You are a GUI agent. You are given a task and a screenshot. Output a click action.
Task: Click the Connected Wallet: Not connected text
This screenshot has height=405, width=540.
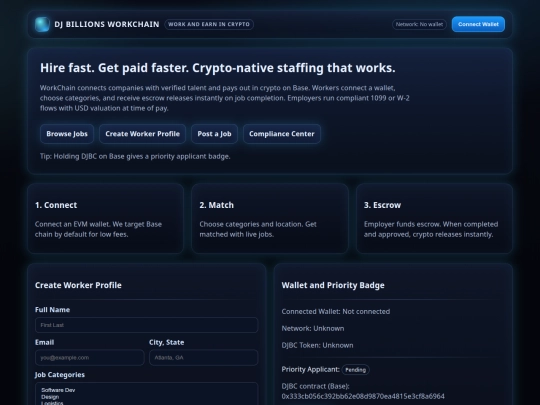[336, 312]
